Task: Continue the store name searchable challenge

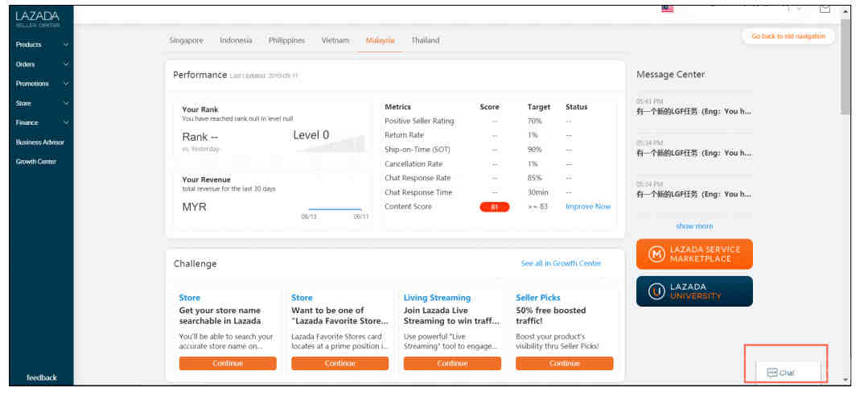Action: pyautogui.click(x=228, y=363)
